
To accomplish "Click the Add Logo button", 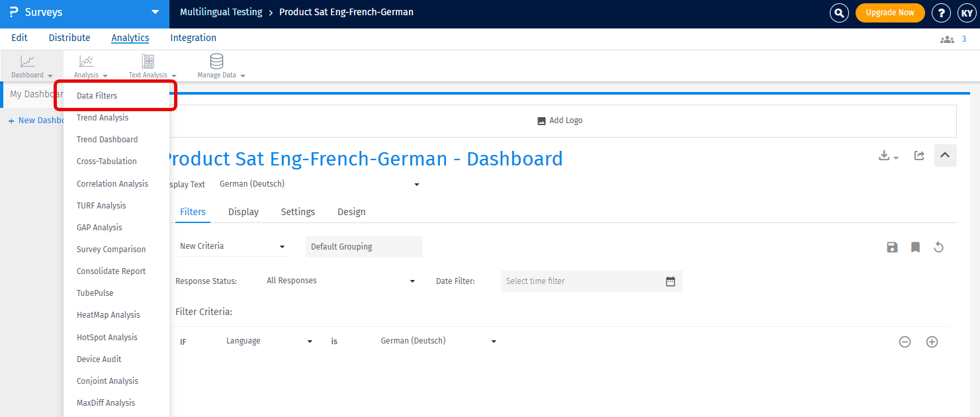I will coord(560,120).
